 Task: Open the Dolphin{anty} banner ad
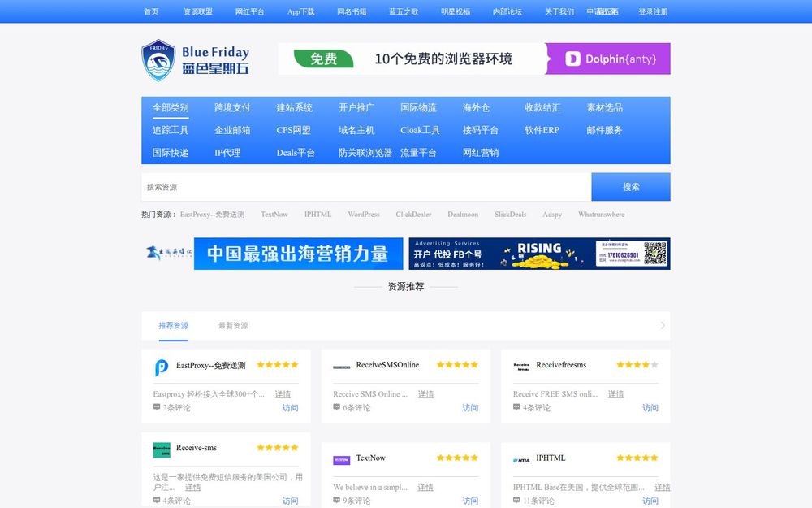[x=474, y=59]
